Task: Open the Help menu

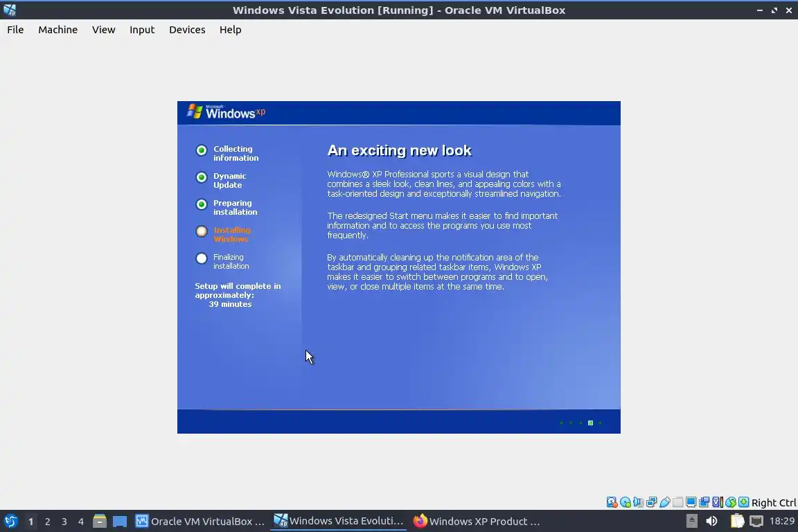Action: click(230, 30)
